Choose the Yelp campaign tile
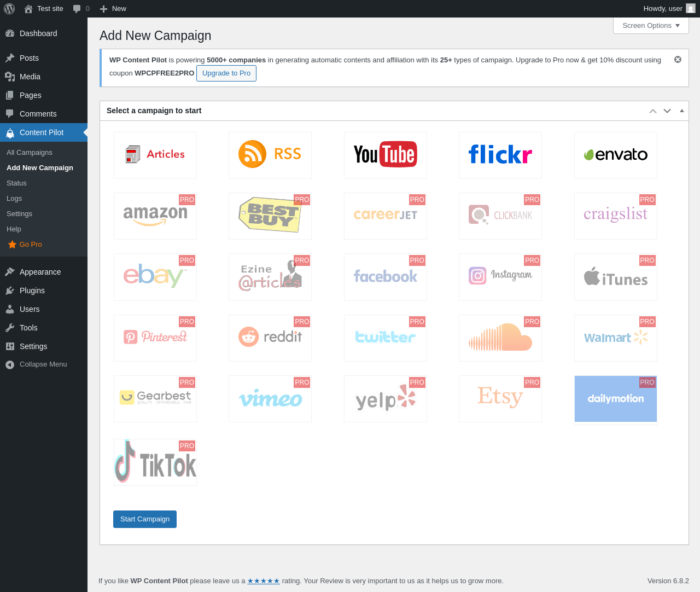This screenshot has width=700, height=592. pyautogui.click(x=386, y=399)
